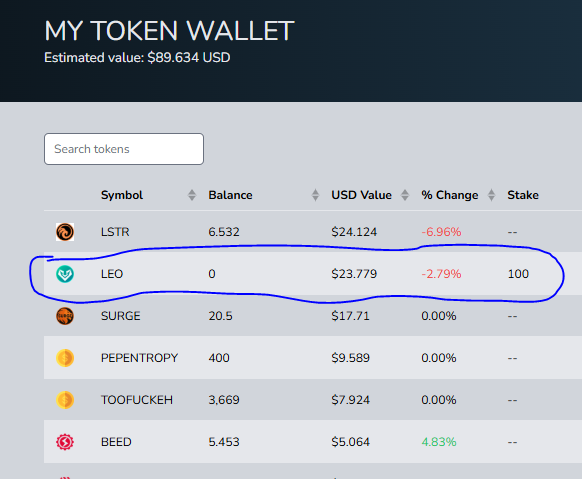Click the TOOFUCKEH coin icon
Image resolution: width=582 pixels, height=479 pixels.
(x=65, y=400)
